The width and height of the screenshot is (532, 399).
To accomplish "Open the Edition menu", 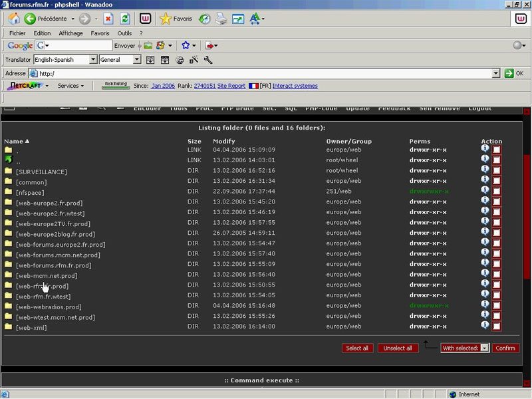I will click(x=42, y=33).
